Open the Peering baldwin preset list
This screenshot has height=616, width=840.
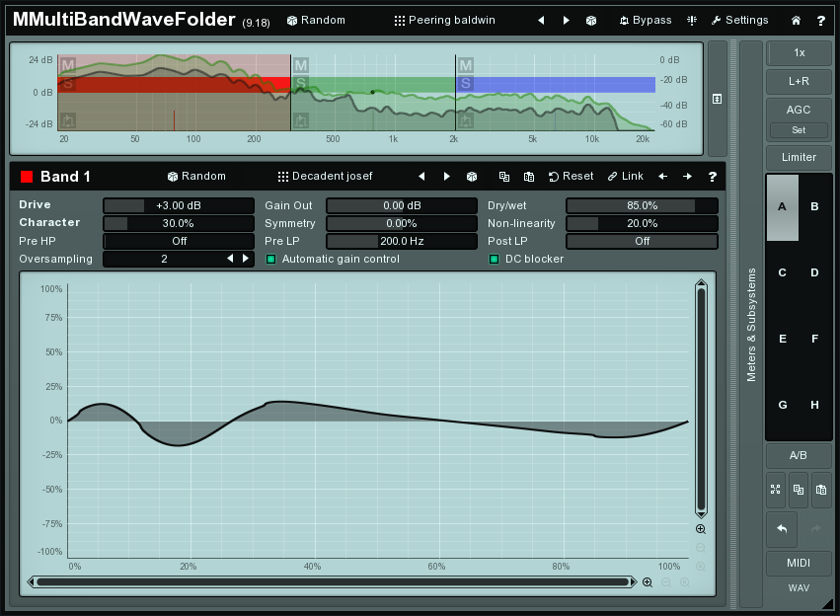point(447,20)
